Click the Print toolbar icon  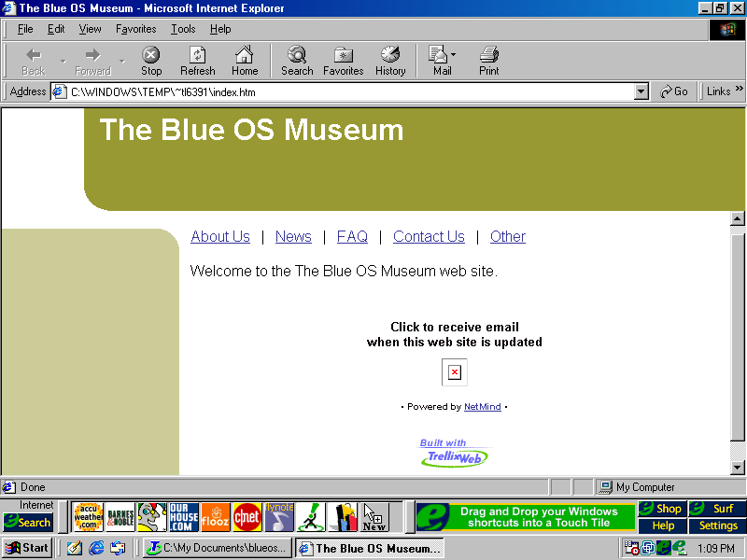488,61
